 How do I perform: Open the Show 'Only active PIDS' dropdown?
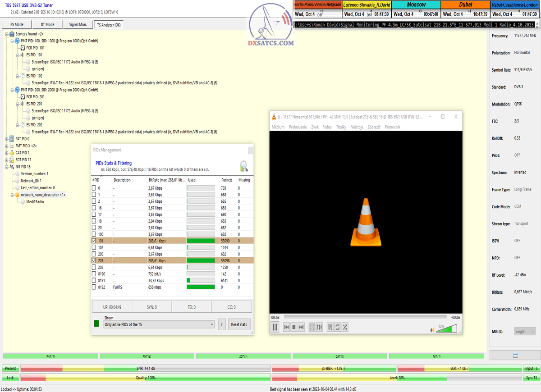(x=159, y=324)
